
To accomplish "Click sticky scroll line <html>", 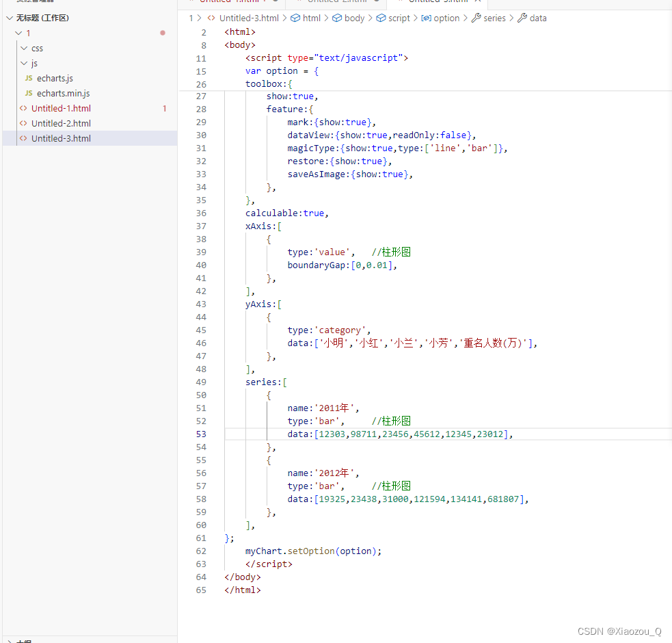I will click(x=240, y=31).
